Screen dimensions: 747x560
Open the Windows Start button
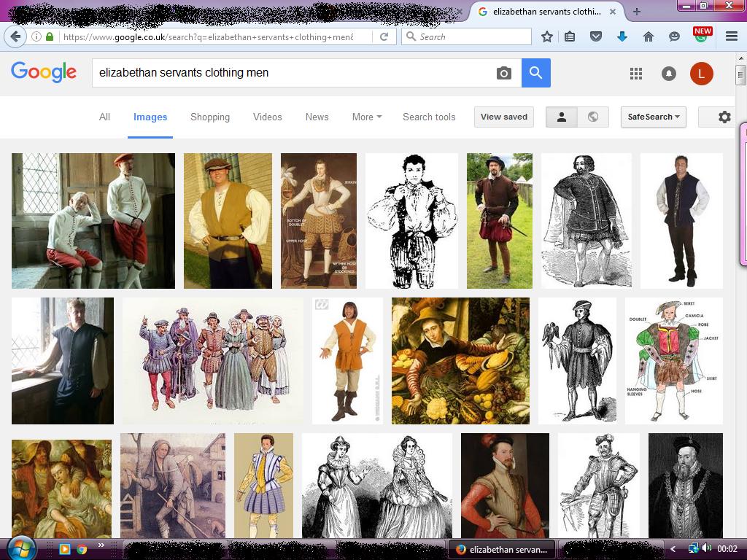pyautogui.click(x=20, y=548)
